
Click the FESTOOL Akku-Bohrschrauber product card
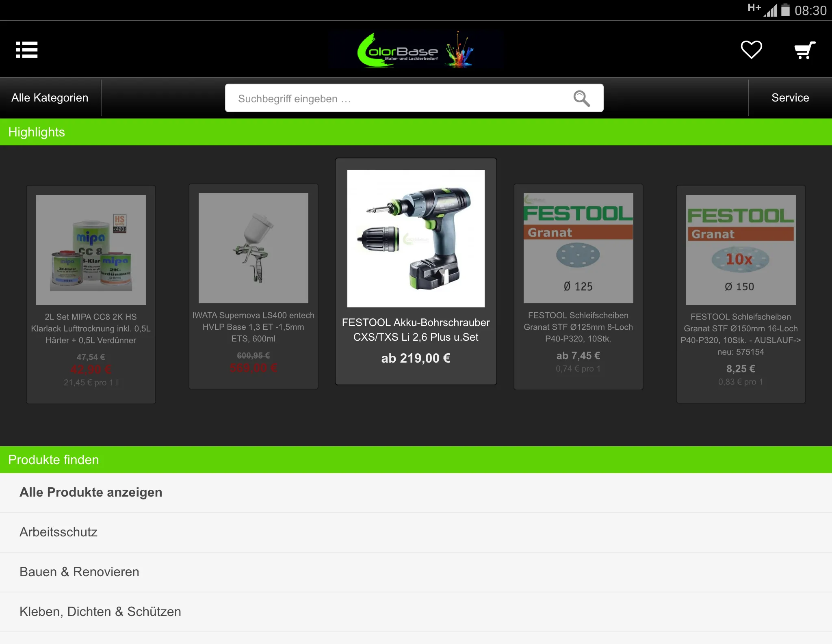(415, 270)
